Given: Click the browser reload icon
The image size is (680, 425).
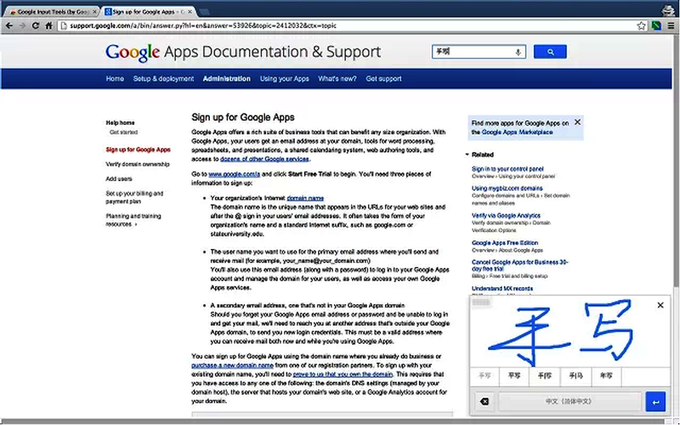Looking at the screenshot, I should click(36, 26).
